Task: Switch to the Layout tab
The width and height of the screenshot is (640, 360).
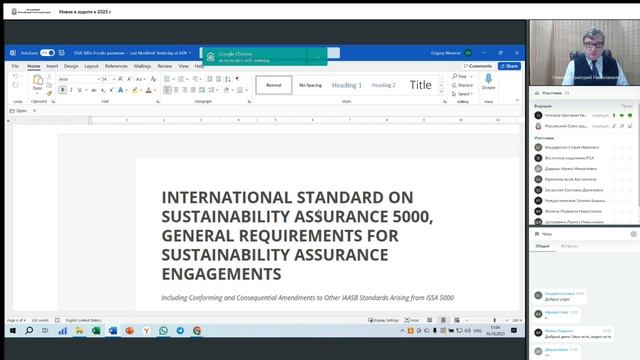Action: pyautogui.click(x=91, y=66)
